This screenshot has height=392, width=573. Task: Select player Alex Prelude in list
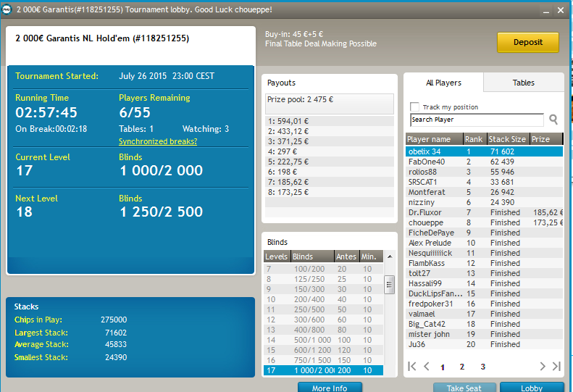(x=484, y=243)
